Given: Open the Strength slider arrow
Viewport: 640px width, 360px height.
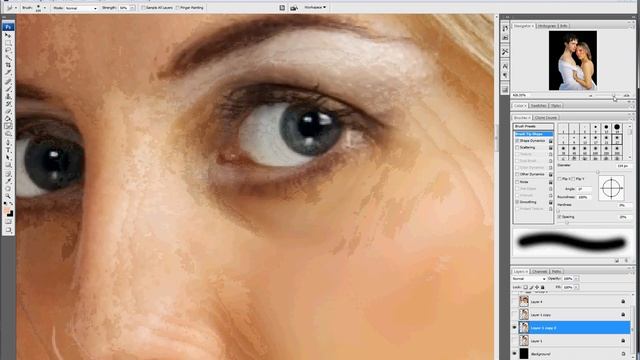Looking at the screenshot, I should pyautogui.click(x=132, y=8).
